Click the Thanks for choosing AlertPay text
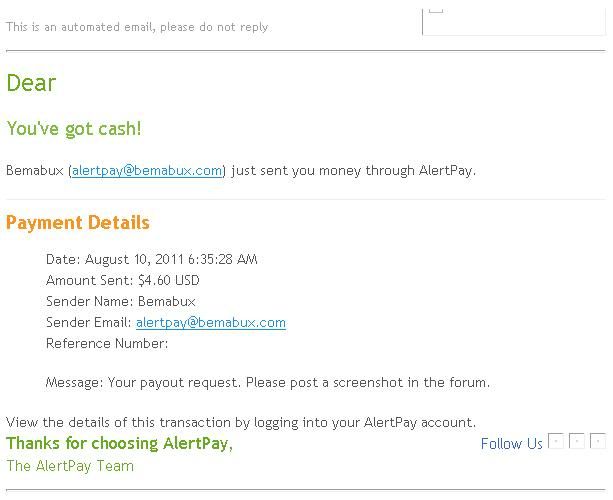The image size is (613, 500). pos(120,444)
